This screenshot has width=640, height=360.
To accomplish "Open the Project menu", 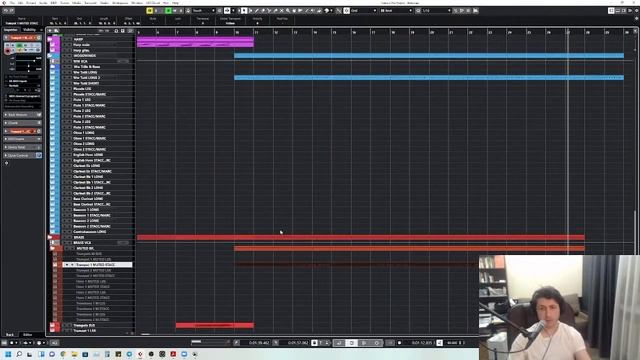I will 31,2.
